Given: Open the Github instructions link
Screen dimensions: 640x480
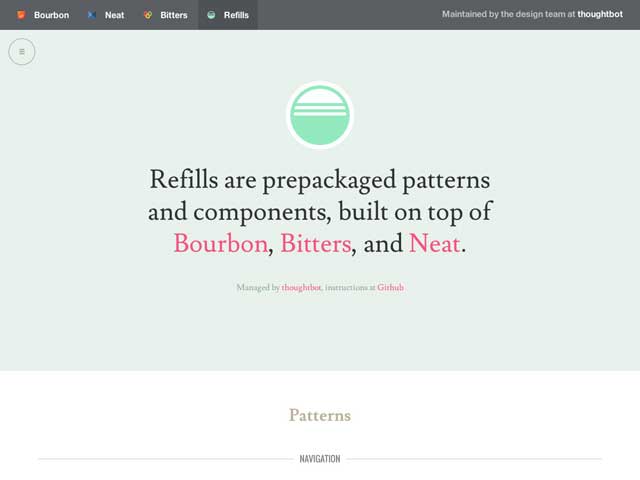Looking at the screenshot, I should (390, 287).
